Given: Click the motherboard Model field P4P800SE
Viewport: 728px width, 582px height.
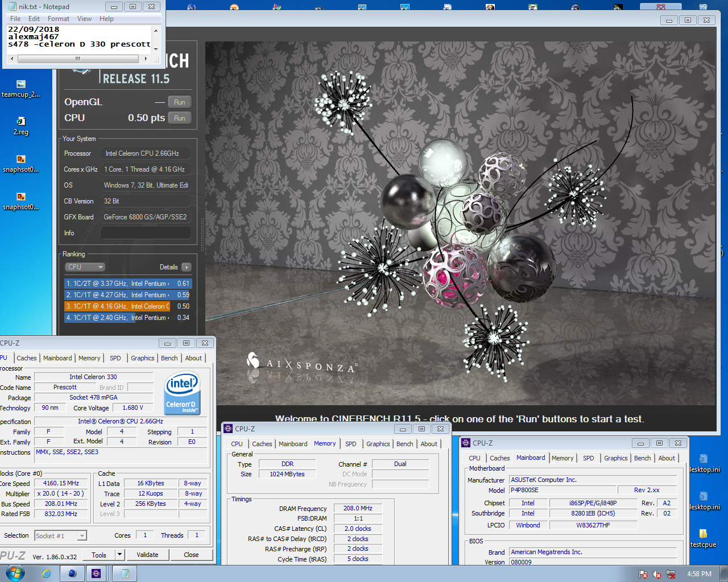Looking at the screenshot, I should [563, 490].
